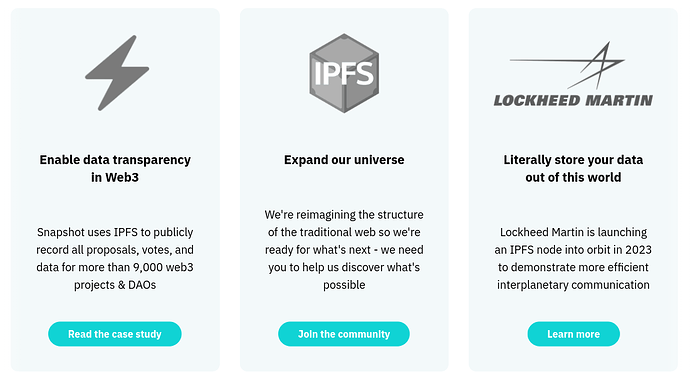
Task: Click the "Join the community" button
Action: tap(344, 334)
